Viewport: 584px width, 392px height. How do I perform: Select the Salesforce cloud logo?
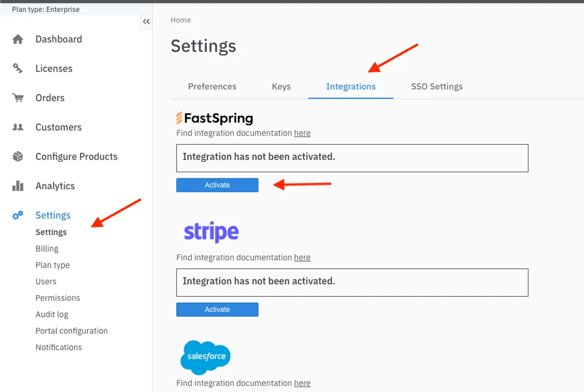205,357
